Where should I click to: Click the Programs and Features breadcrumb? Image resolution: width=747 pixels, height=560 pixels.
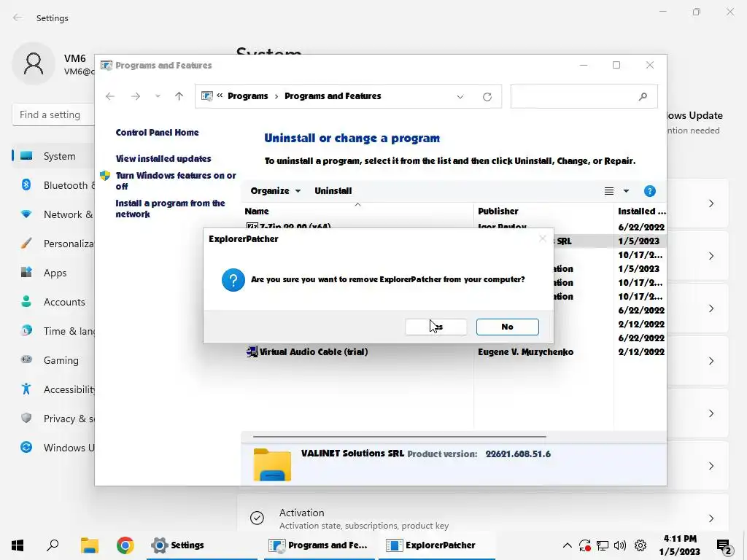coord(333,96)
